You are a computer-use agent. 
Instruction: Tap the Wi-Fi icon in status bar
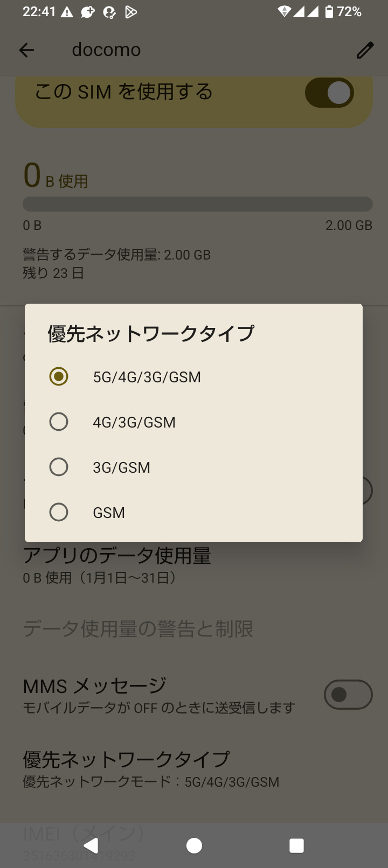click(x=284, y=11)
